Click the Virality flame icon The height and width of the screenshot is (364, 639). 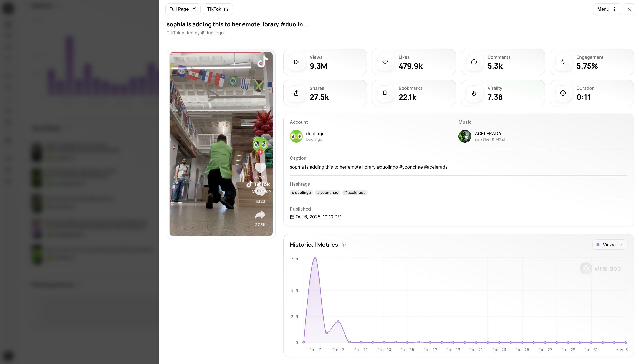click(x=474, y=93)
